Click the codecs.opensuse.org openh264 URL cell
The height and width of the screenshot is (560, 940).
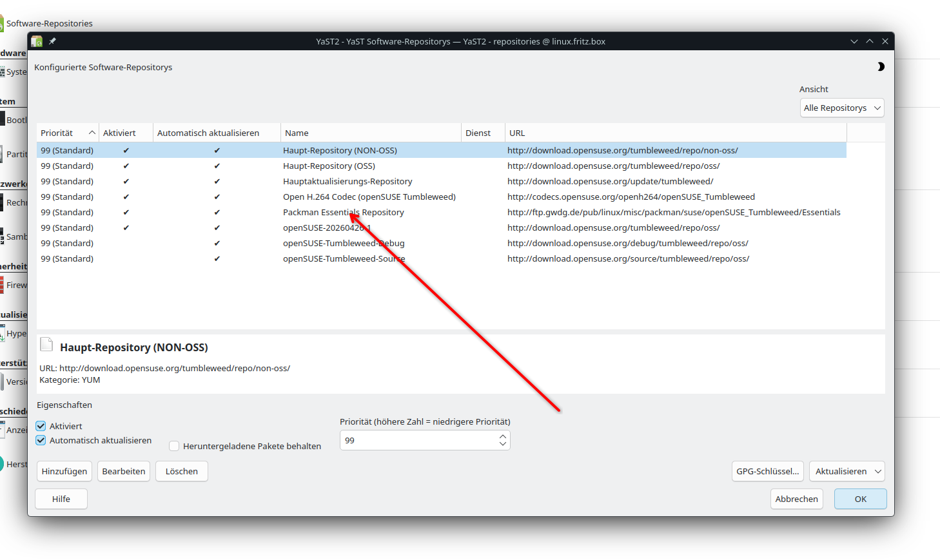[631, 197]
